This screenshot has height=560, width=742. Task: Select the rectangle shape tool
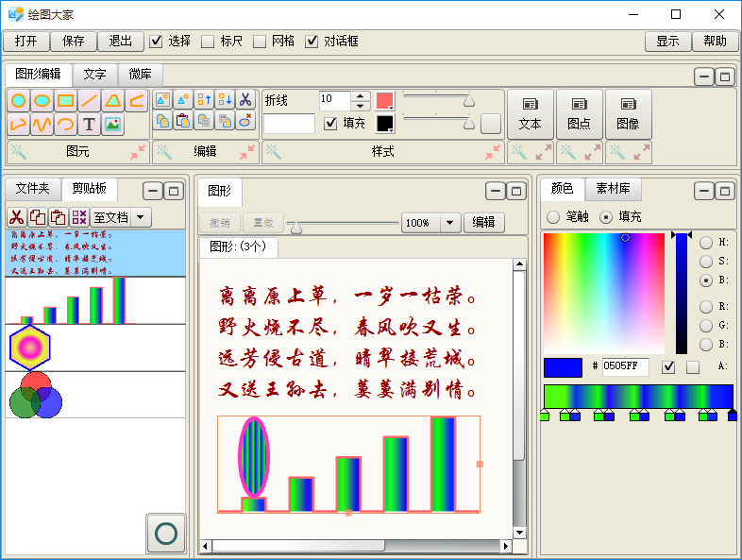65,100
